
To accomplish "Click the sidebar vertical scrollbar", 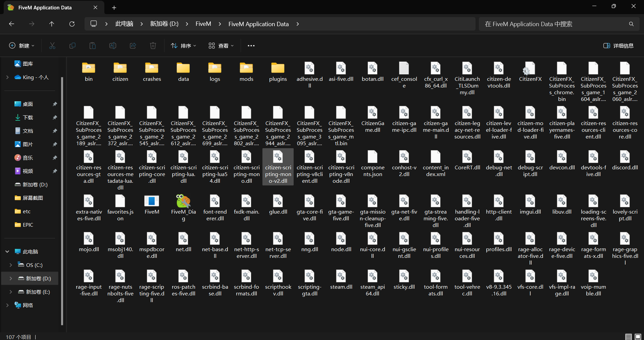I will (x=62, y=201).
